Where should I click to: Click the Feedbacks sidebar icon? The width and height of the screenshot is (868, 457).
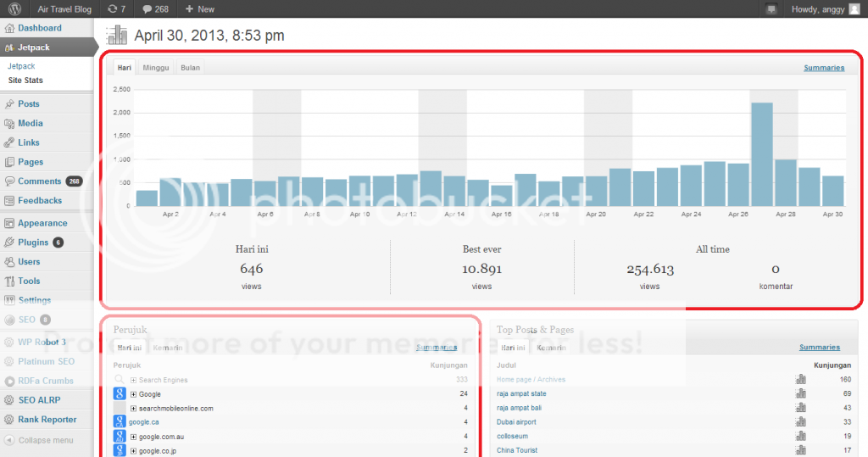pos(9,201)
